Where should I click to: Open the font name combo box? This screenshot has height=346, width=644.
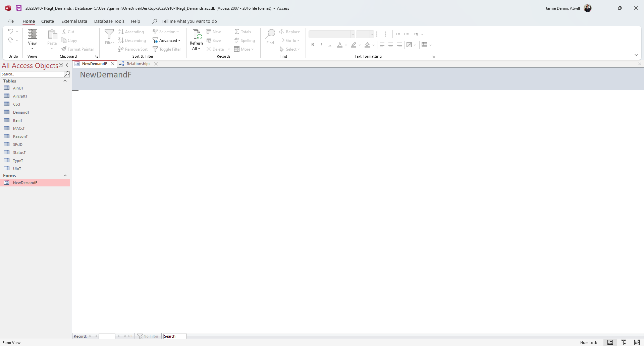332,34
